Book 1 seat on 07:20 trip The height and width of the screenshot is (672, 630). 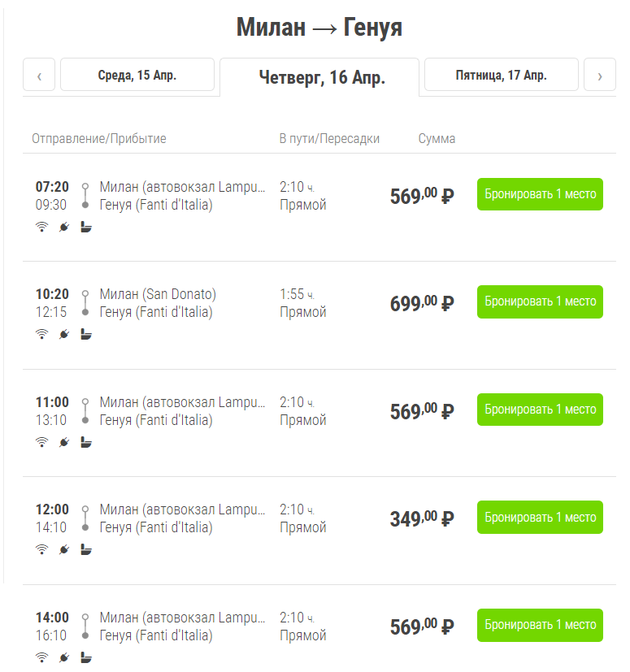[x=540, y=194]
